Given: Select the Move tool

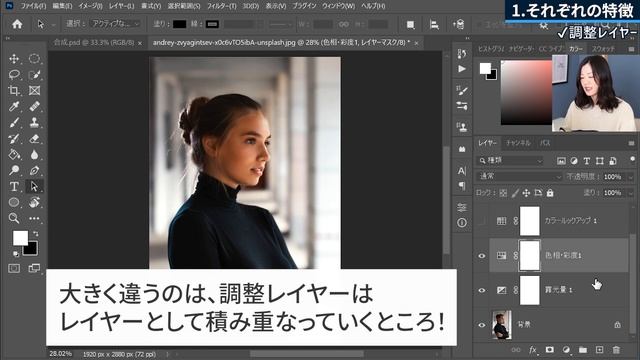Looking at the screenshot, I should point(14,59).
